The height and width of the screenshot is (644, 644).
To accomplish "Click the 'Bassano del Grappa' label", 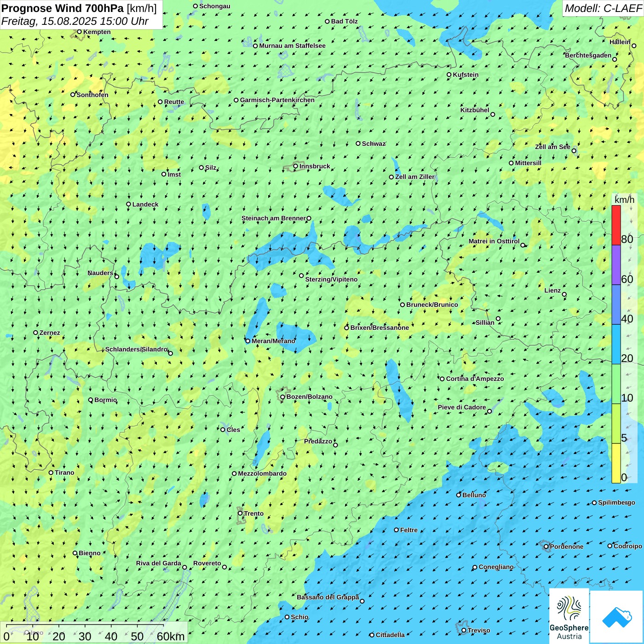I will tap(328, 597).
